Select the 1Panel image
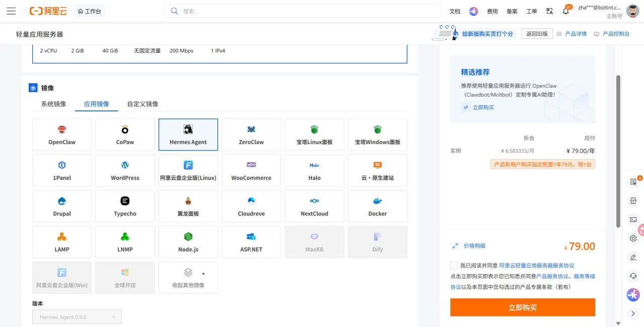The image size is (644, 327). [62, 170]
